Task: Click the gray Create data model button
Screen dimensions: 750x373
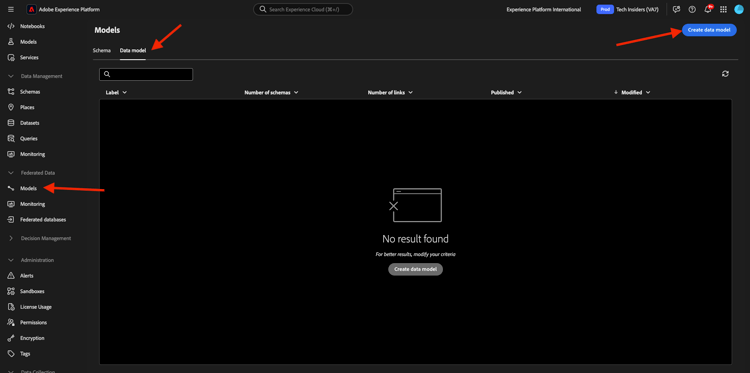Action: [416, 269]
